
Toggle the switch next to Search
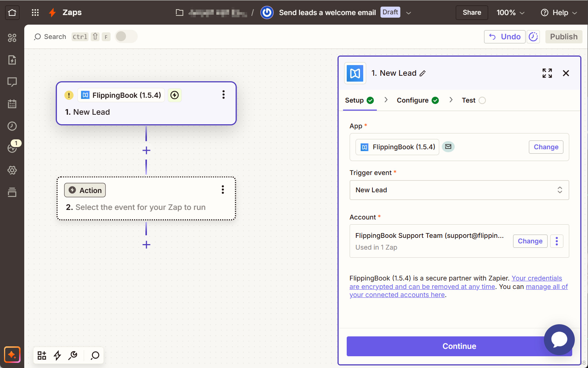[126, 36]
